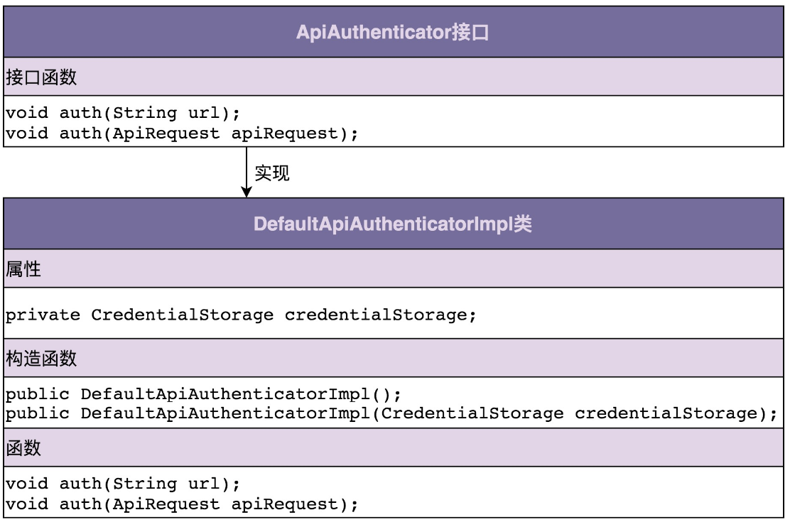Viewport: 795px width, 532px height.
Task: Click interface method void auth(String url)
Action: (x=122, y=112)
